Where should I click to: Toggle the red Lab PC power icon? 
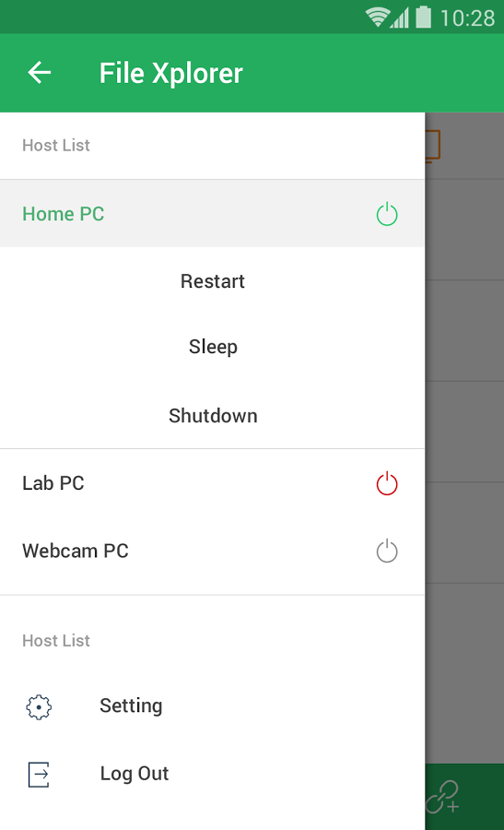(x=387, y=482)
